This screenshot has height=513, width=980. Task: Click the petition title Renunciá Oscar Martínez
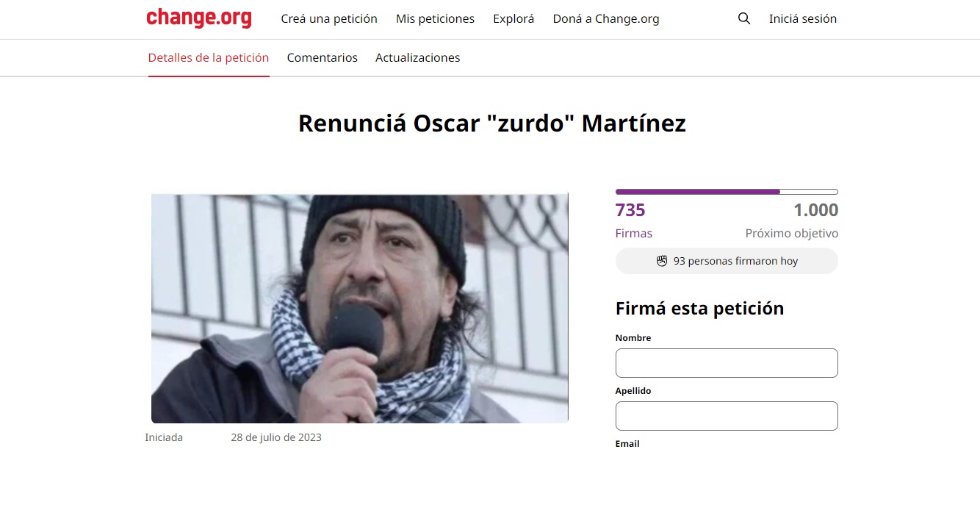[x=492, y=123]
